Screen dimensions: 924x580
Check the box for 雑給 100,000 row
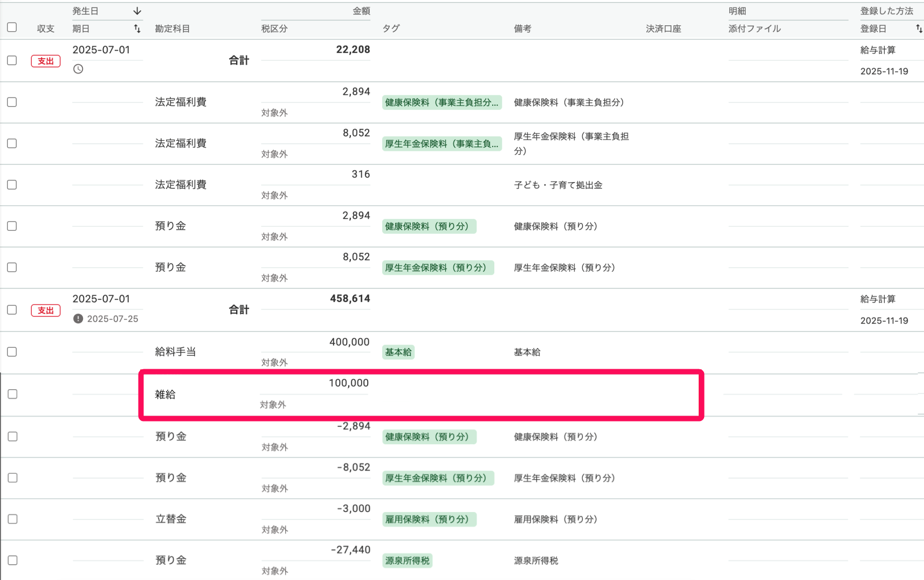(13, 394)
